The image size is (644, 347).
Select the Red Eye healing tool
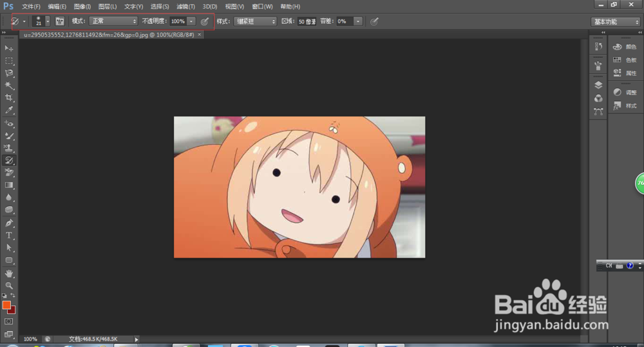point(8,124)
